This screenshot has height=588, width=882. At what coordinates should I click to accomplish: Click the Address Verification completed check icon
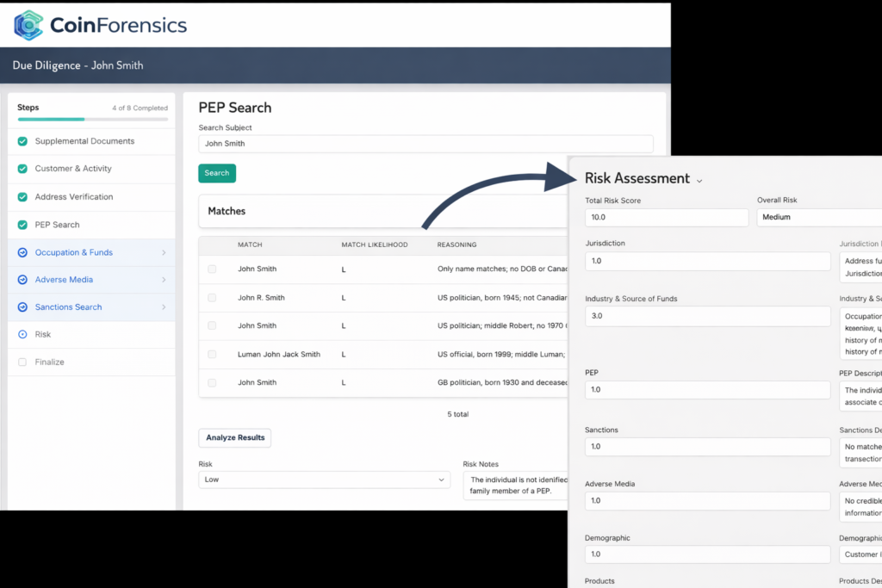point(22,197)
